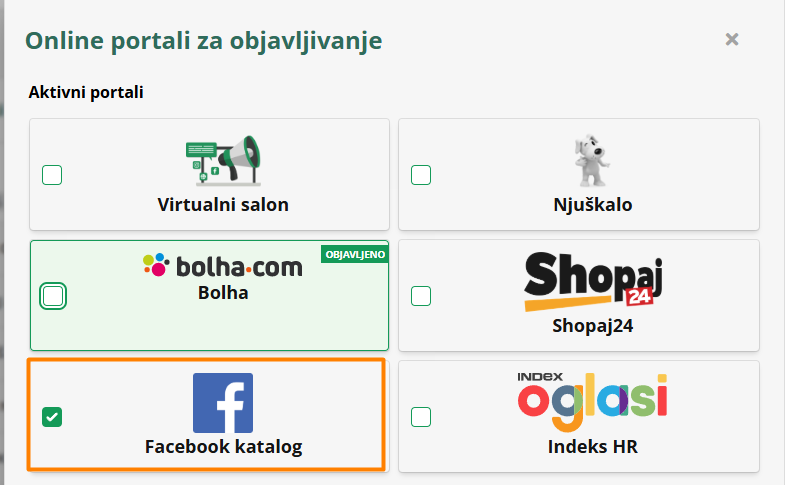The width and height of the screenshot is (785, 485).
Task: Click the Njuškalo dog mascot icon
Action: 592,160
